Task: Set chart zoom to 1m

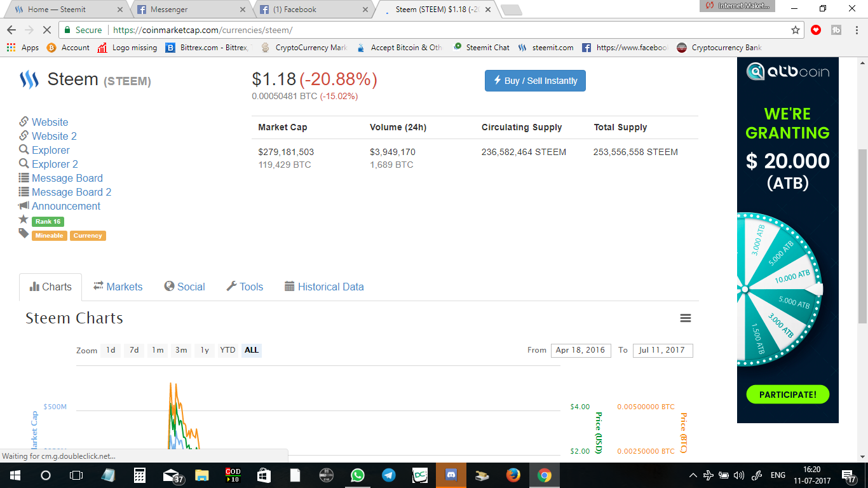Action: click(158, 350)
